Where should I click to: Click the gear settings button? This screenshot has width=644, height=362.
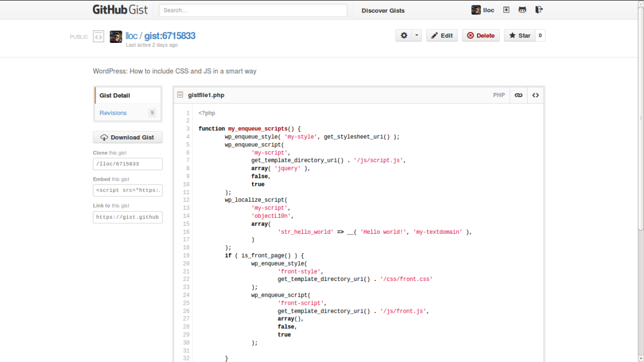404,35
